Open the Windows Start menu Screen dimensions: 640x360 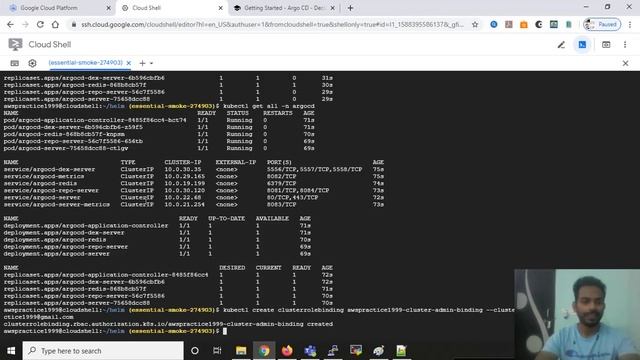tap(11, 351)
